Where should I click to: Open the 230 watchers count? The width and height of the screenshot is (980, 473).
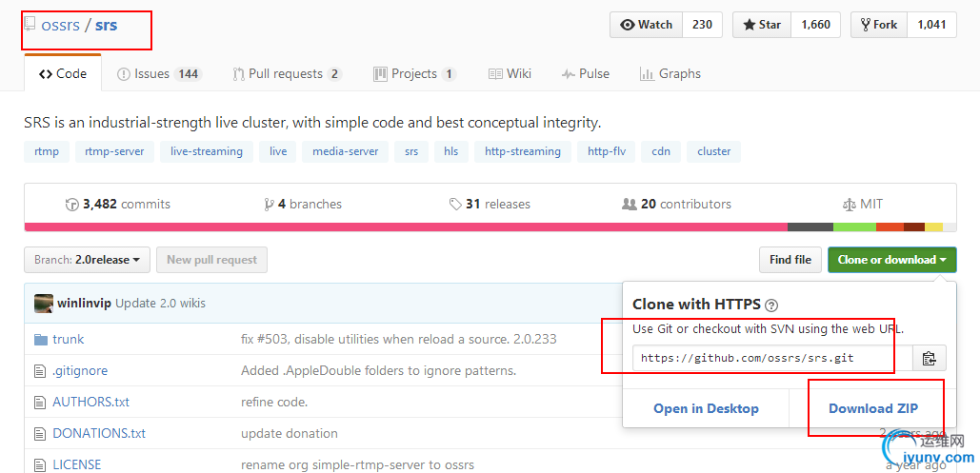703,25
